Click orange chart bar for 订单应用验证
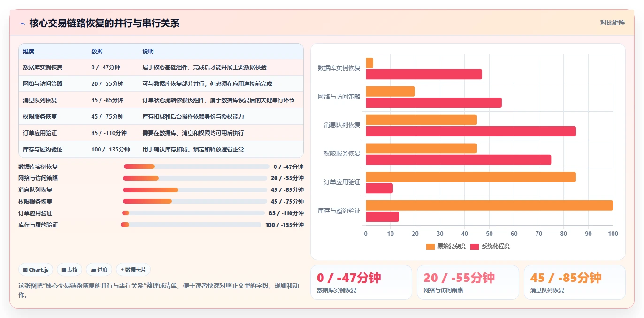 click(471, 177)
